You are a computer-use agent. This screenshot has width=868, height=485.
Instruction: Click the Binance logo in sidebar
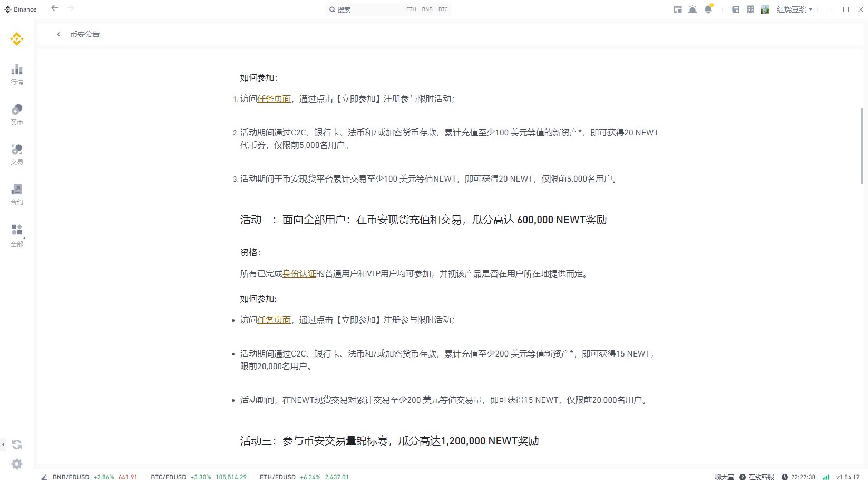pos(17,39)
